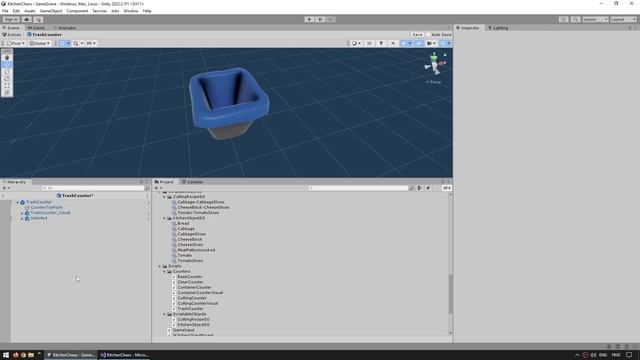
Task: Collapse the Counters scripts folder
Action: [x=164, y=271]
